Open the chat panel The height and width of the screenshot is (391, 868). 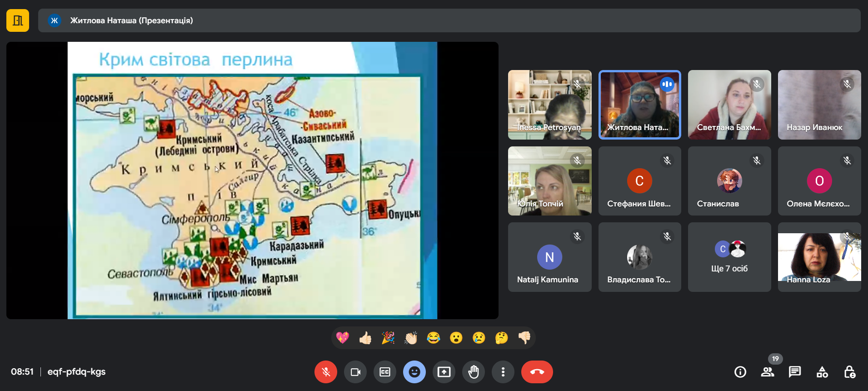pos(795,372)
